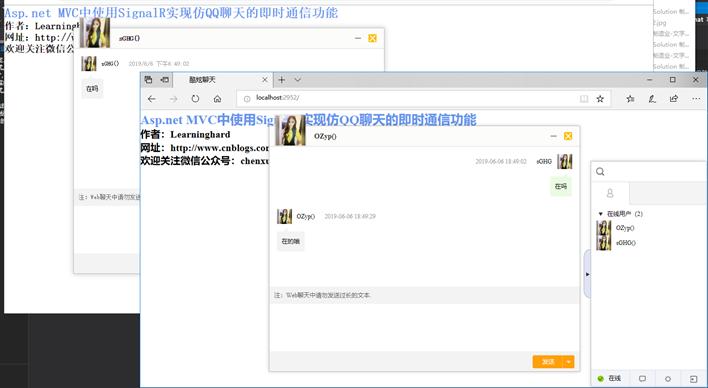The width and height of the screenshot is (708, 388).
Task: Open Edge Settings and more menu
Action: 696,98
